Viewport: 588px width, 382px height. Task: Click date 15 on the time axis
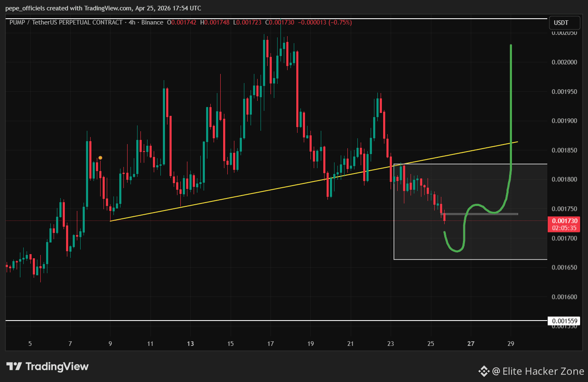pos(231,344)
